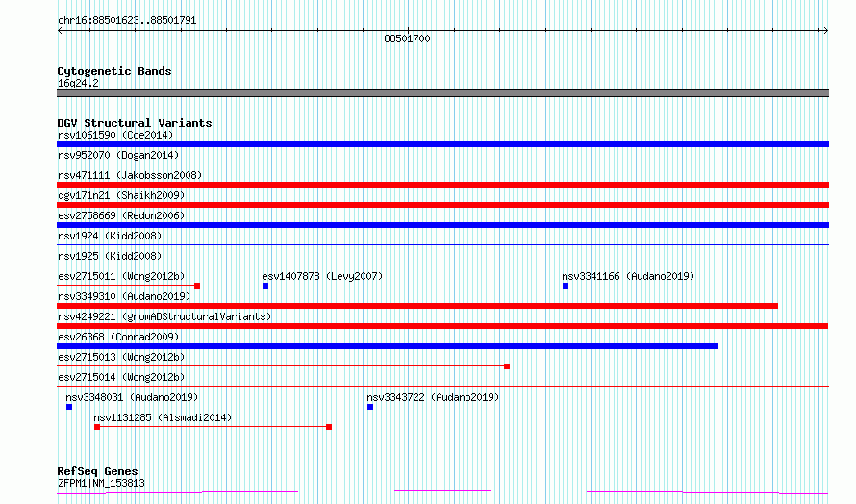This screenshot has height=504, width=856.
Task: Open esv1407878 (Levy2007) label
Action: [x=322, y=276]
